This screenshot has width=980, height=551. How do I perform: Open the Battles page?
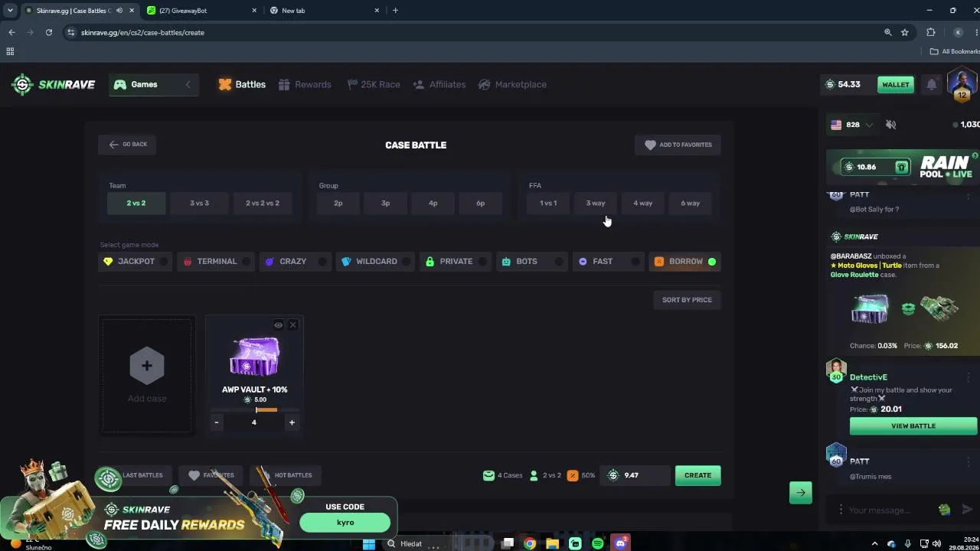(x=242, y=84)
